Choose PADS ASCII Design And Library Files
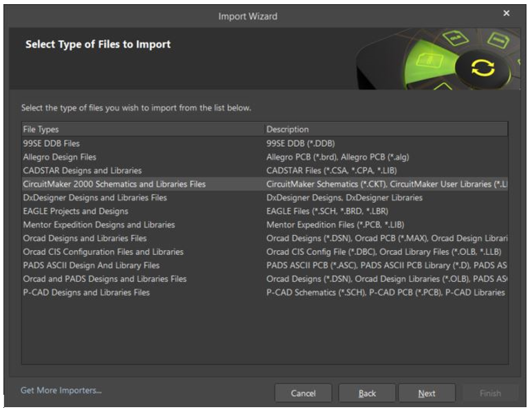Image resolution: width=532 pixels, height=412 pixels. coord(91,265)
